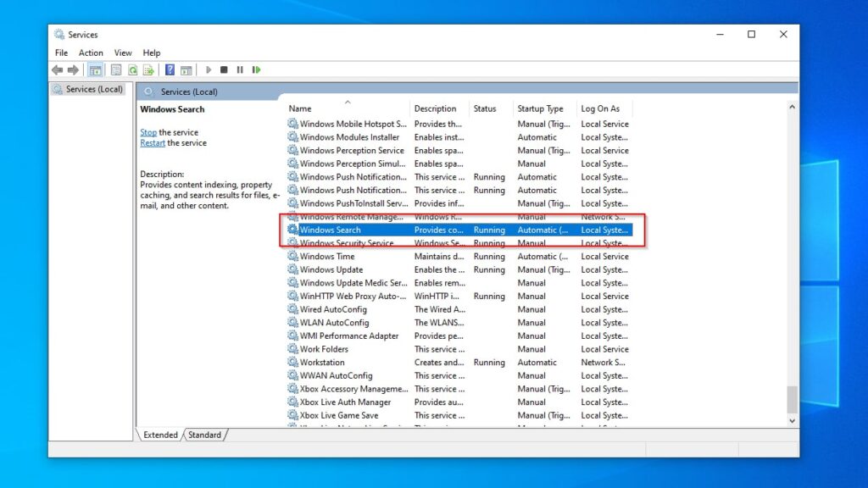The image size is (868, 488).
Task: Click the Start Service play icon
Action: tap(209, 69)
